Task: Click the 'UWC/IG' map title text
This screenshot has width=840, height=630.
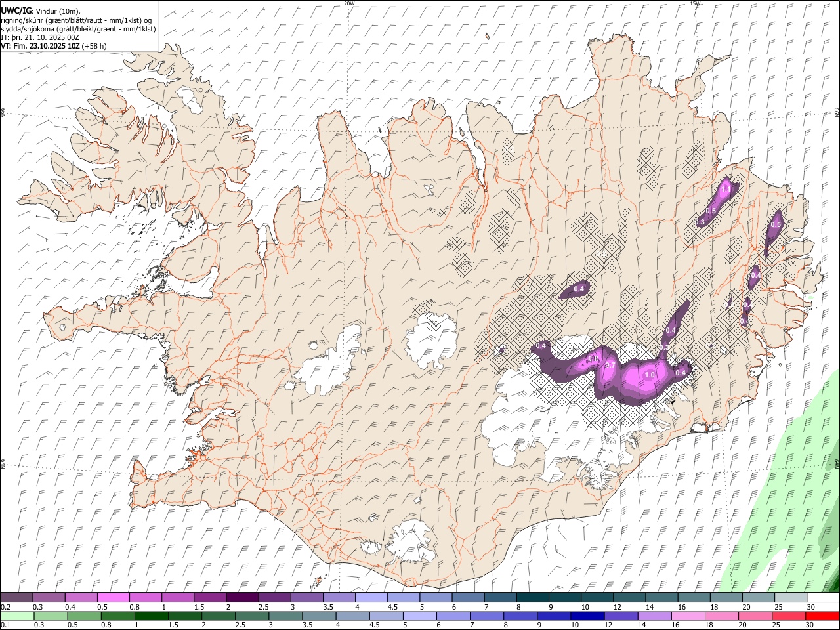Action: click(x=15, y=11)
